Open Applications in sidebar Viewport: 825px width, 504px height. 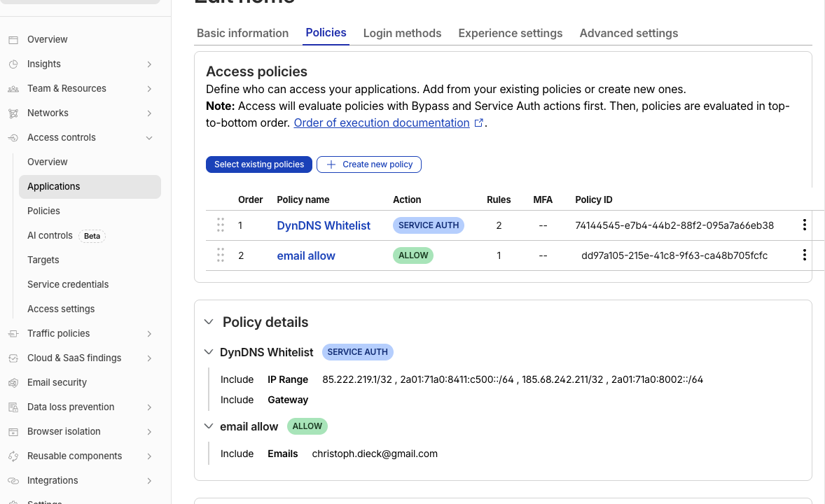click(90, 187)
